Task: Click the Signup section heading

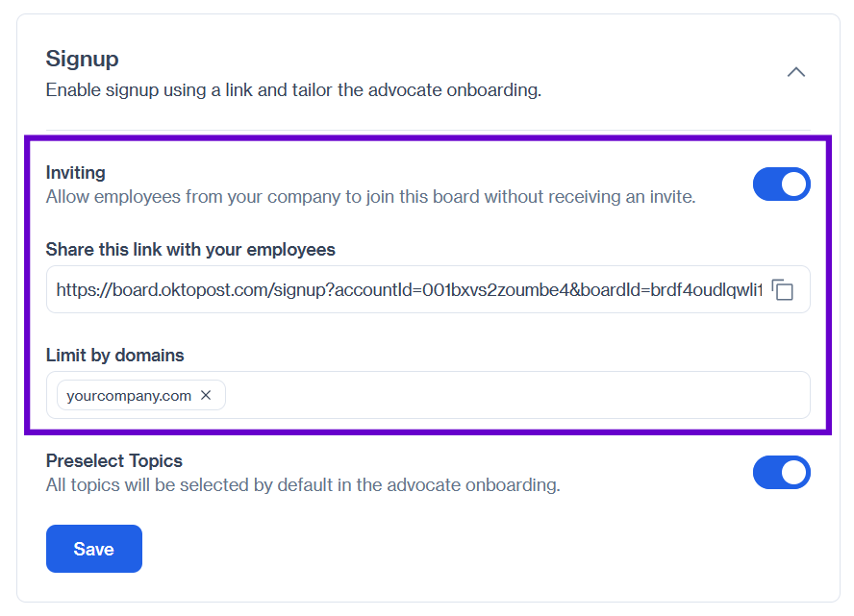Action: click(x=83, y=59)
